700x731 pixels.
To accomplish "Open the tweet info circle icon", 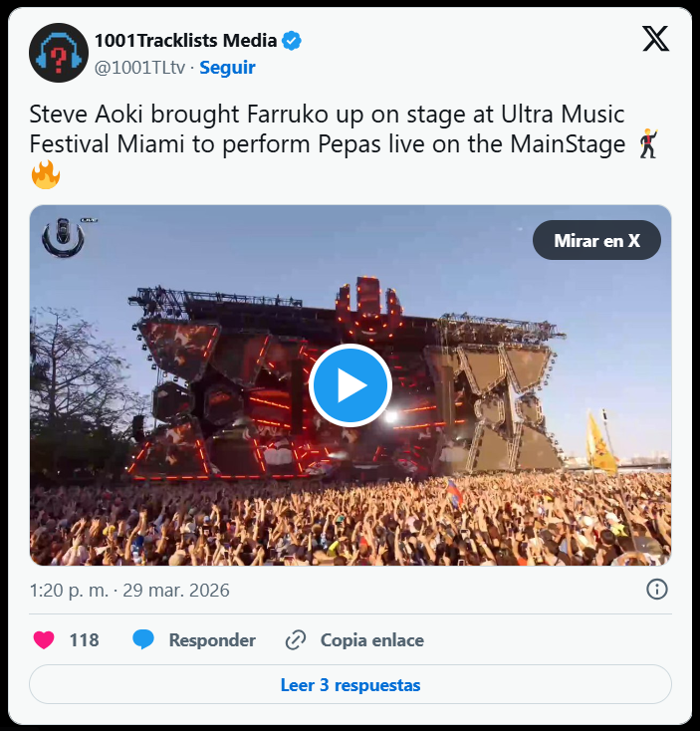I will click(656, 590).
